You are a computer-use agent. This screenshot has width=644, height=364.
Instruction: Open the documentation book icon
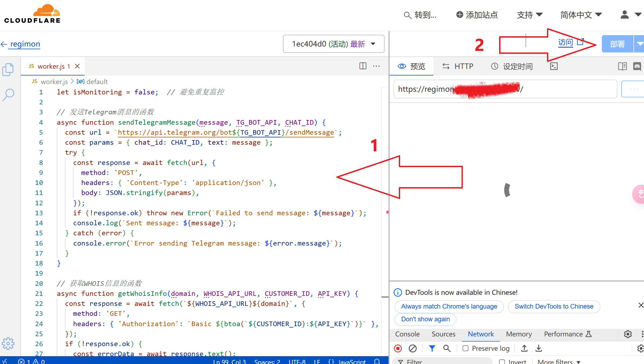point(622,66)
